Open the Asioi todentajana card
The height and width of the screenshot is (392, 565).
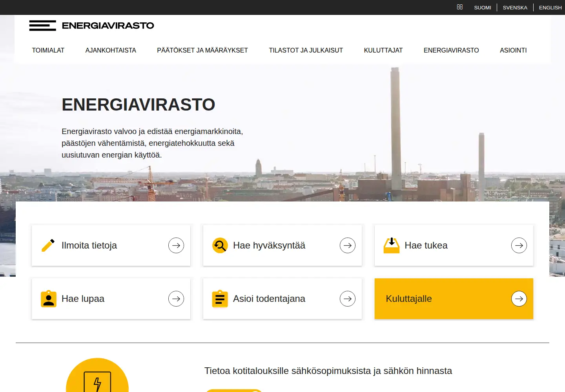[x=282, y=299]
